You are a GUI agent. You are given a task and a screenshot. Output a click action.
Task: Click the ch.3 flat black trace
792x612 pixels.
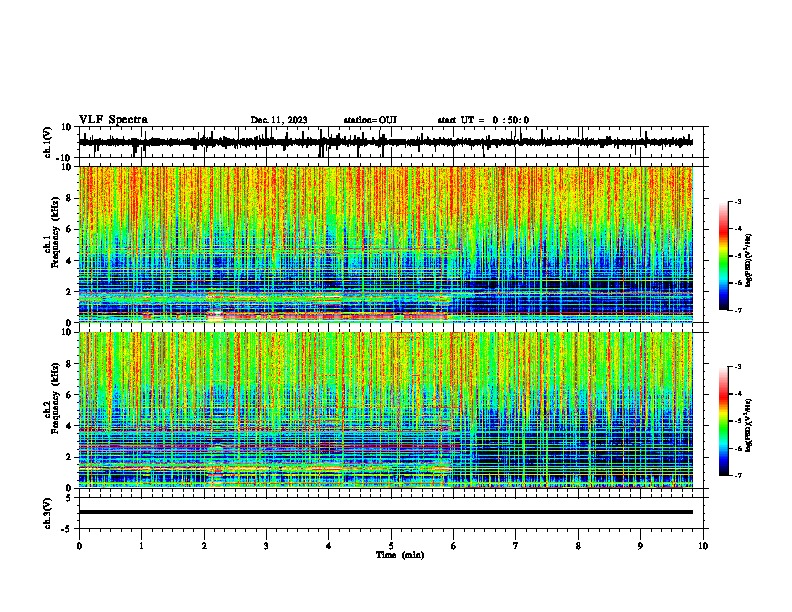[x=386, y=512]
